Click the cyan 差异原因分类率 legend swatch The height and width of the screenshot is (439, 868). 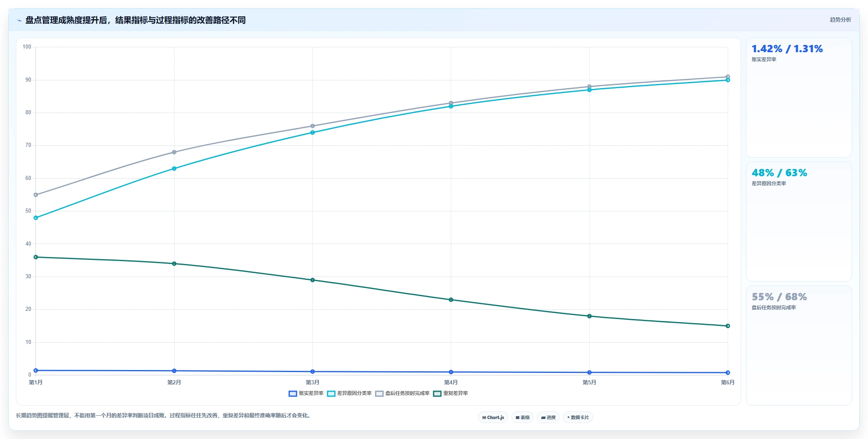click(x=331, y=394)
